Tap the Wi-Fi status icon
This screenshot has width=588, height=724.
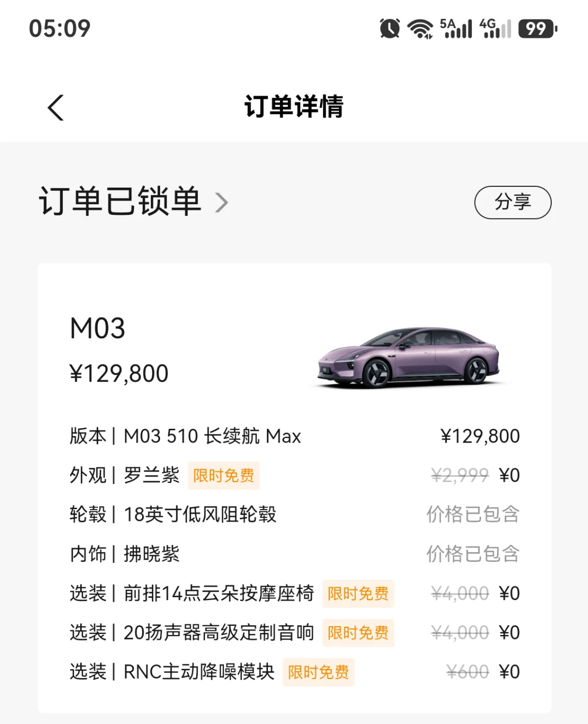pos(420,29)
